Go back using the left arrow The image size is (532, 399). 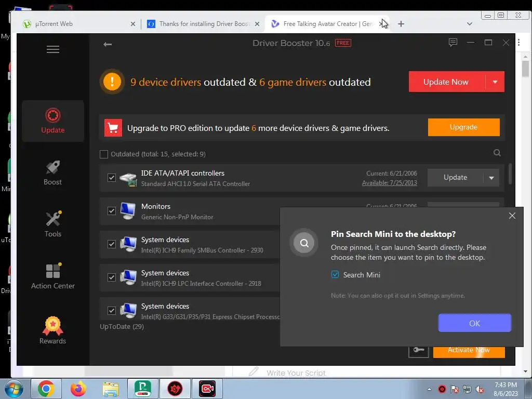pyautogui.click(x=108, y=44)
